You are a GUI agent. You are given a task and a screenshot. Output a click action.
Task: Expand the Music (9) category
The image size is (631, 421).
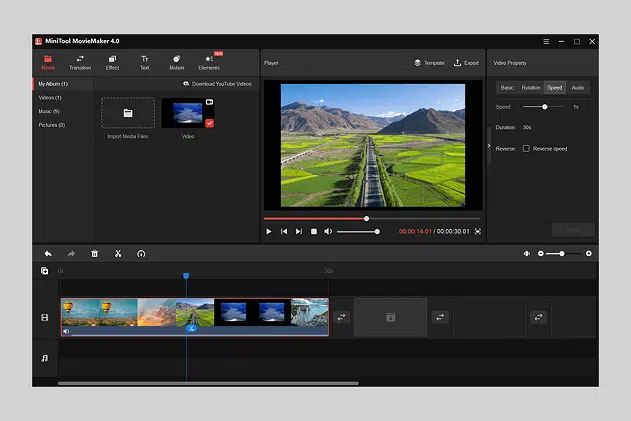[49, 111]
